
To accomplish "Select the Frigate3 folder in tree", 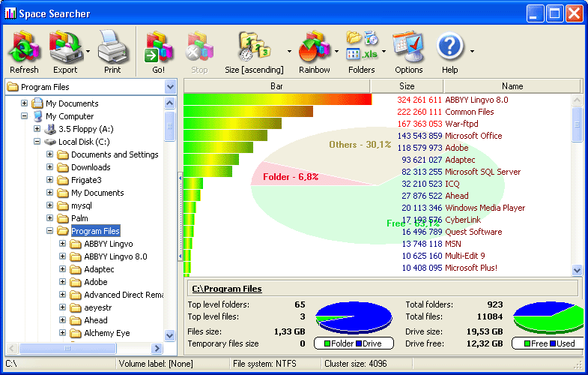I will click(x=86, y=180).
